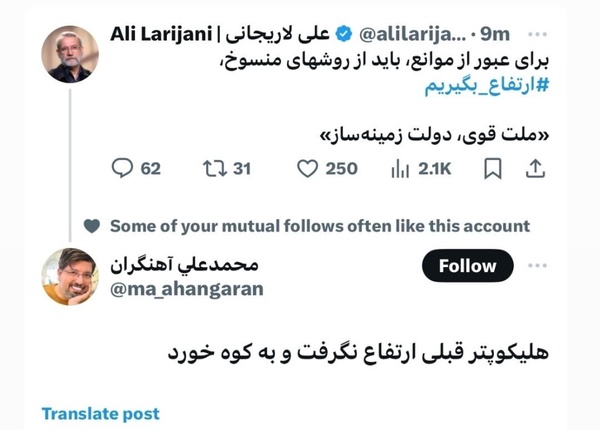Open more options next to Follow button

point(538,265)
